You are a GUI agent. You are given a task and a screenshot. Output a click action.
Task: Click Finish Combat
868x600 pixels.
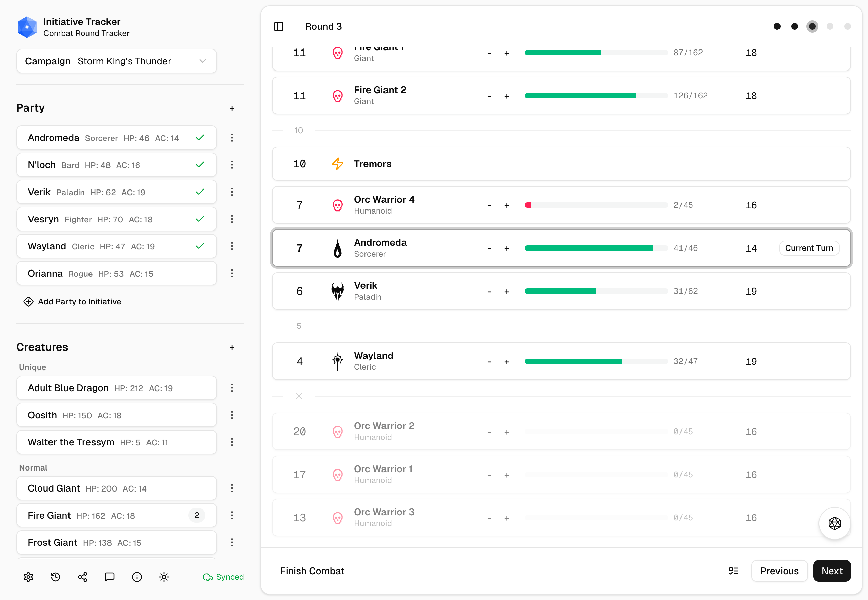pyautogui.click(x=312, y=571)
